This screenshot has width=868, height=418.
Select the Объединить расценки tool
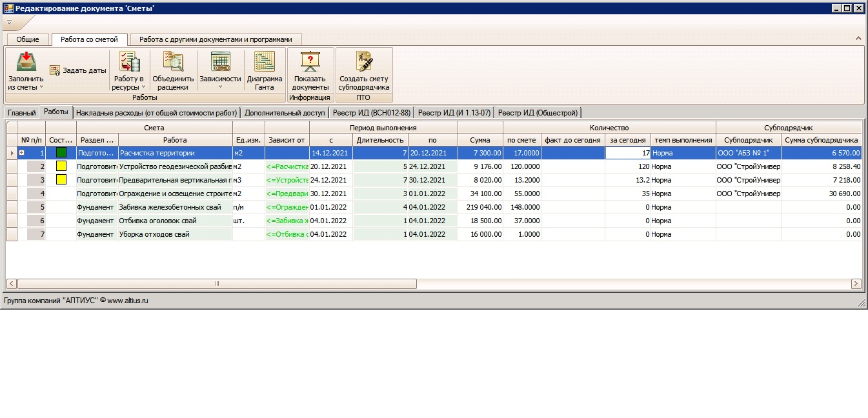click(173, 63)
